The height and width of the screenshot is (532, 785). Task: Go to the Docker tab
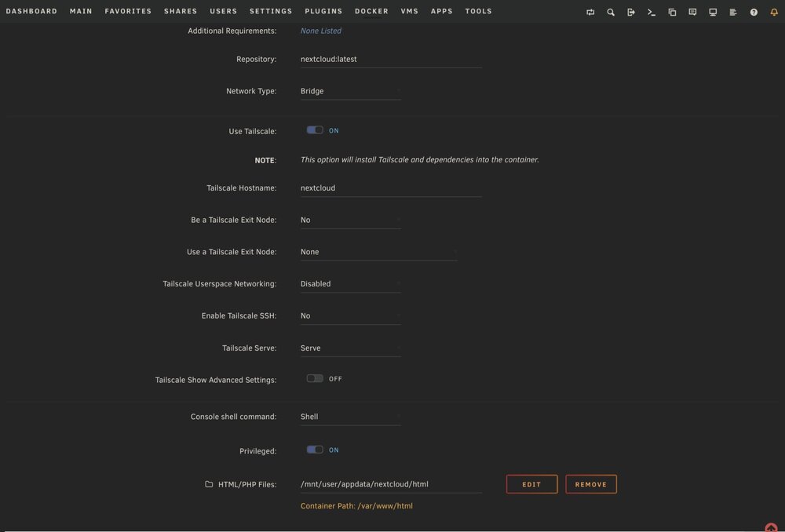pos(371,11)
